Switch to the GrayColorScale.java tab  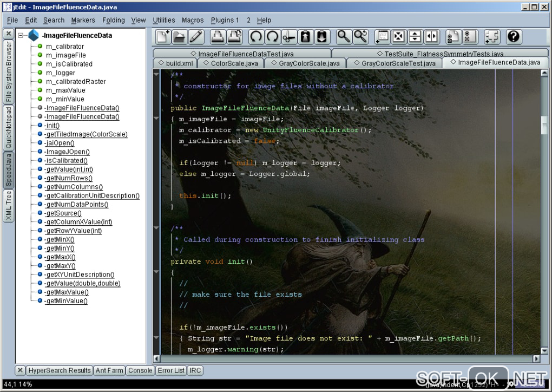pyautogui.click(x=305, y=63)
